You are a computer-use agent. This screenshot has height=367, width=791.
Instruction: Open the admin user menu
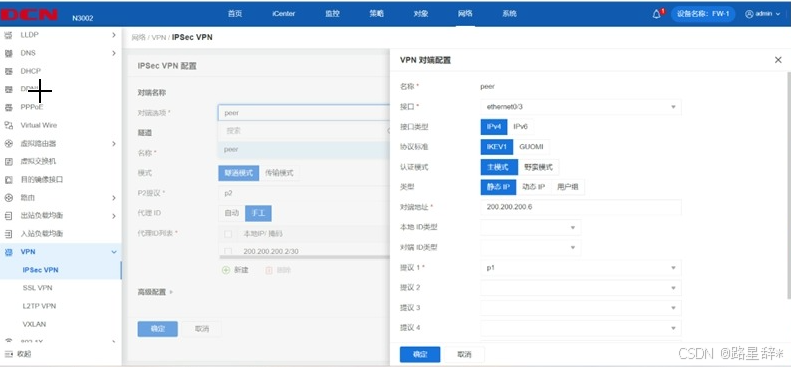click(763, 14)
